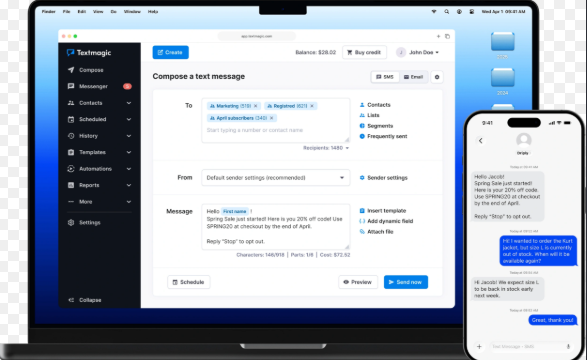Open the From sender dropdown
Screen dimensions: 587x360
coord(276,178)
